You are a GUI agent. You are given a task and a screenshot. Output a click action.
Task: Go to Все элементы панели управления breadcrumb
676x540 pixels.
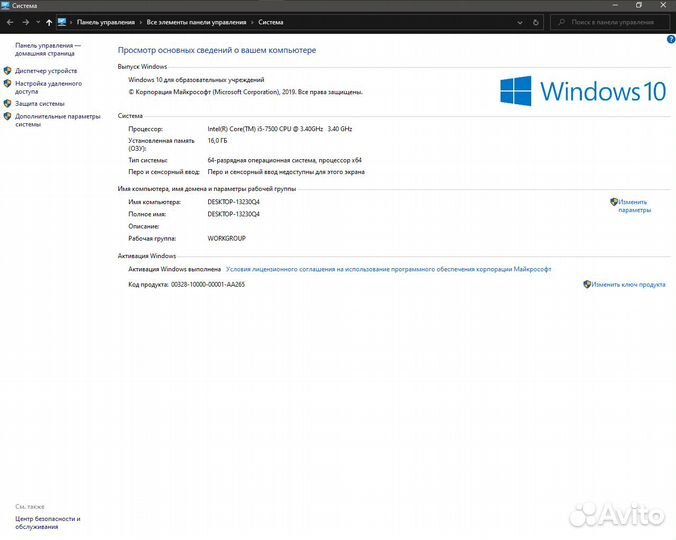194,21
